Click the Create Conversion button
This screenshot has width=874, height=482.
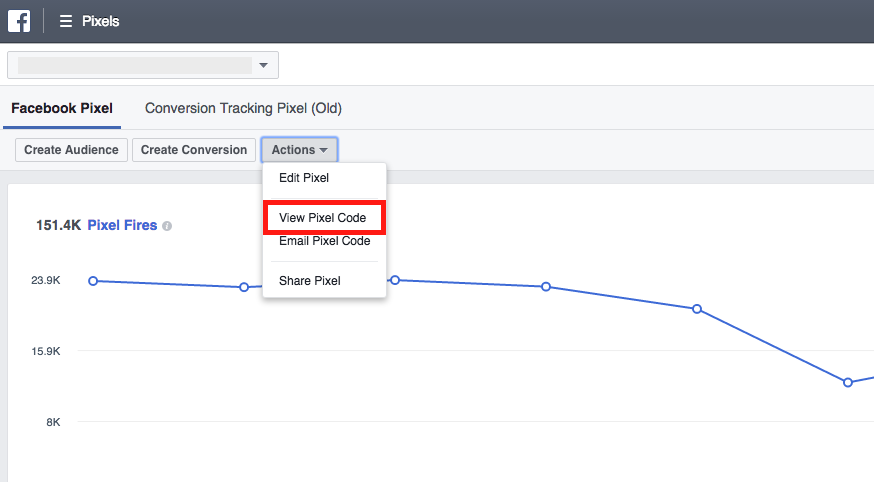[x=194, y=150]
